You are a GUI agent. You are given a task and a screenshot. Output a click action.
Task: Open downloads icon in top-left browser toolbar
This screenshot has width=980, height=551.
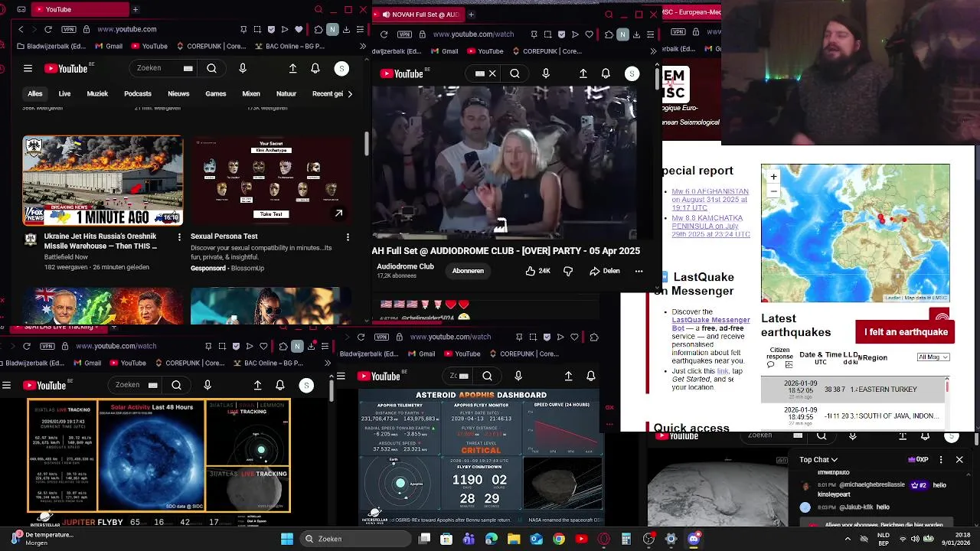[346, 29]
